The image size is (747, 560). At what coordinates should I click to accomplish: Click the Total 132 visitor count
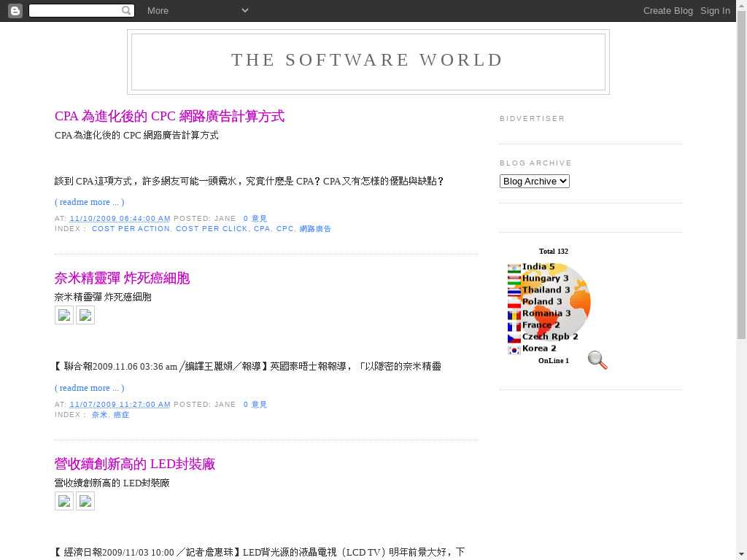pyautogui.click(x=554, y=252)
